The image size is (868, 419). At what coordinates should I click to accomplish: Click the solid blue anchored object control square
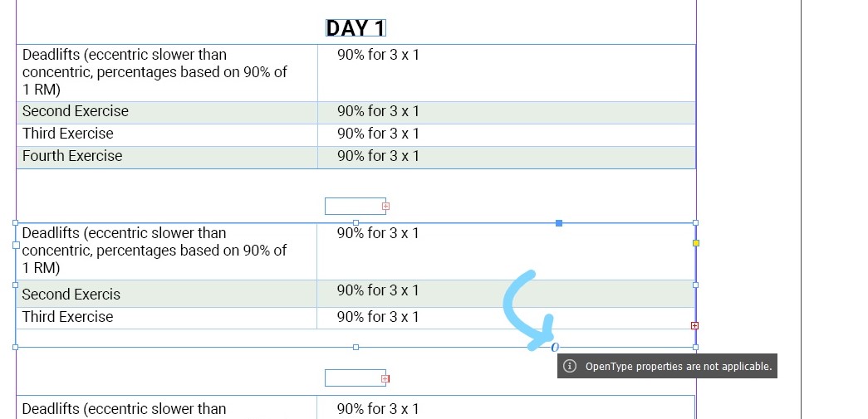(x=558, y=222)
